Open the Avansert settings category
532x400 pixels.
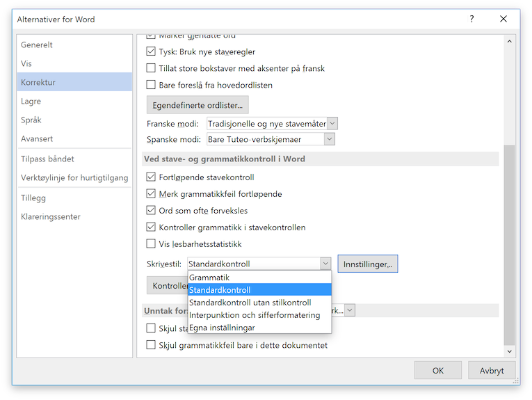click(37, 139)
